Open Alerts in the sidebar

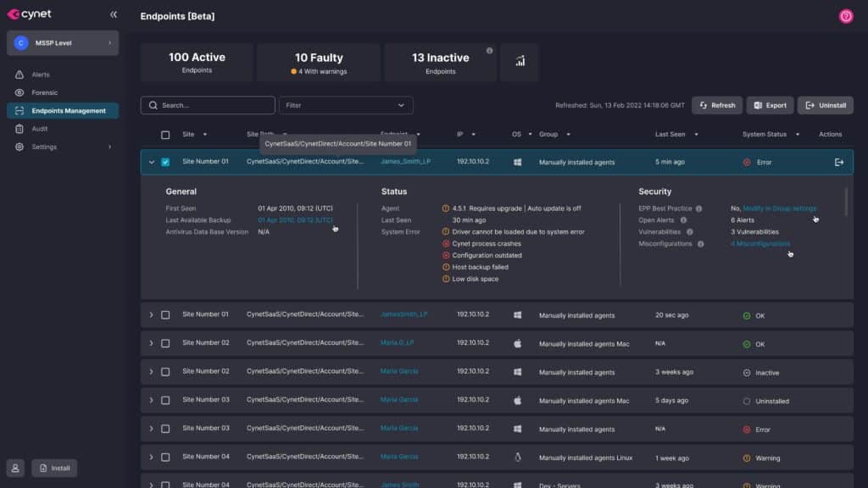41,75
